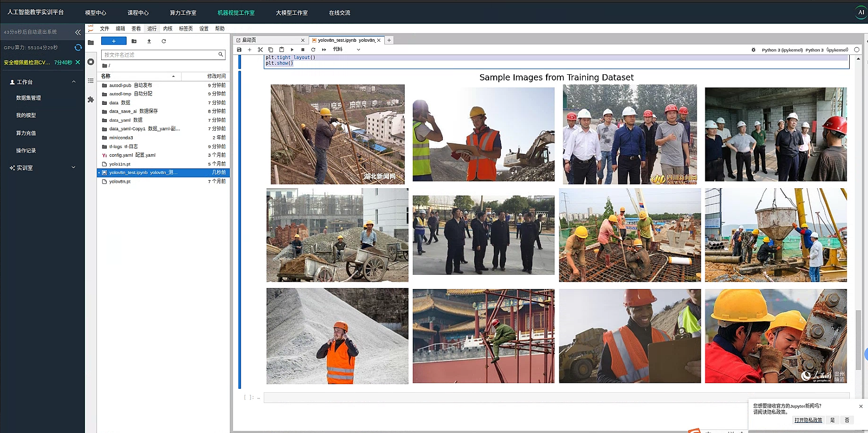Click 打开隐私政策 in the Jupyter news popup
868x433 pixels.
(x=808, y=420)
